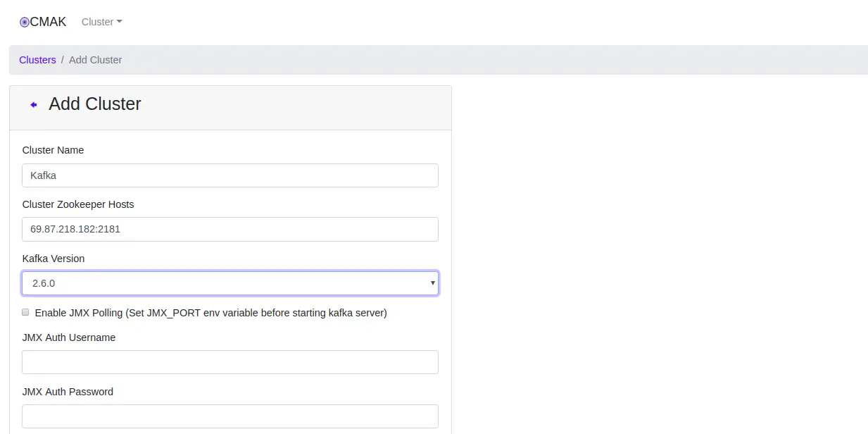This screenshot has height=434, width=868.
Task: Click the JMX Auth Username label
Action: tap(69, 337)
